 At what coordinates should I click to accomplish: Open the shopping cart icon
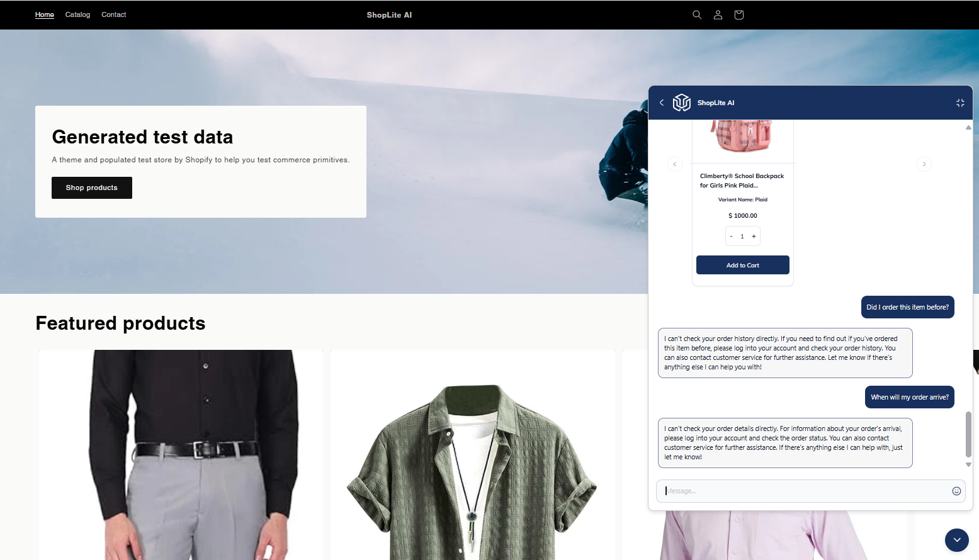pyautogui.click(x=739, y=14)
